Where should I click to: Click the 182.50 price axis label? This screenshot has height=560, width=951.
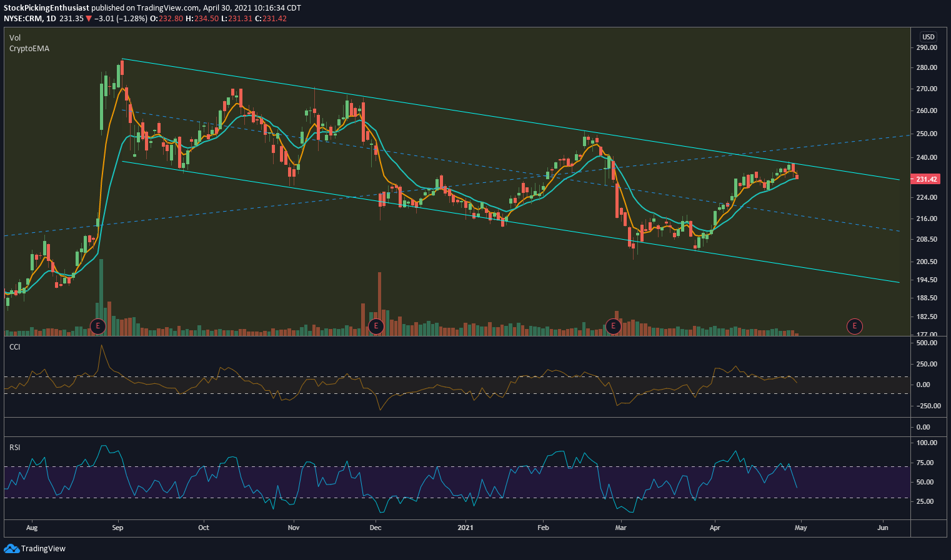click(x=927, y=317)
